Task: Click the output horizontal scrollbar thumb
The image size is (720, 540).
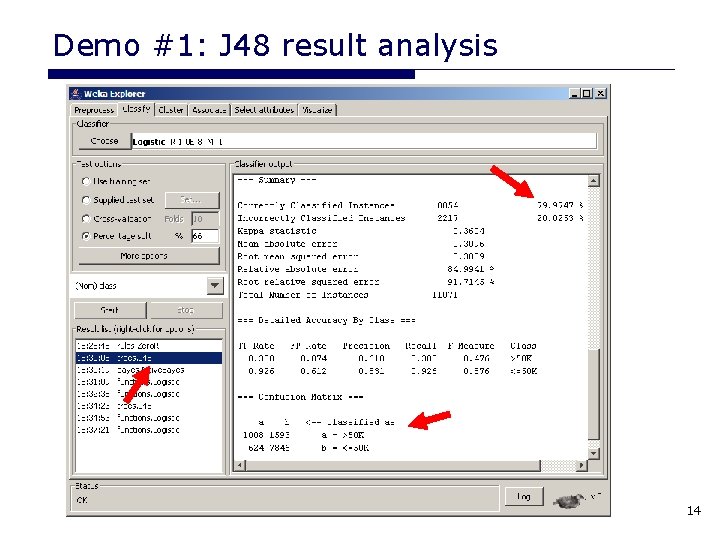Action: click(x=393, y=465)
